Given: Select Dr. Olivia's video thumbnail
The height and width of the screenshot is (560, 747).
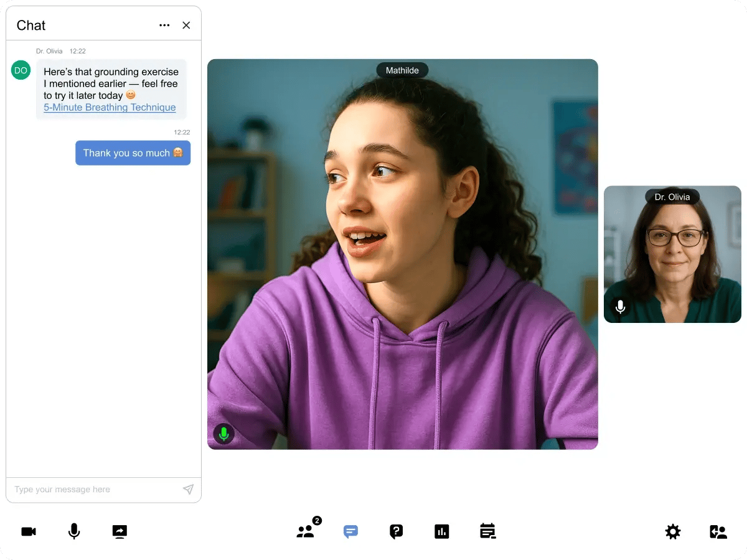Looking at the screenshot, I should pyautogui.click(x=672, y=261).
